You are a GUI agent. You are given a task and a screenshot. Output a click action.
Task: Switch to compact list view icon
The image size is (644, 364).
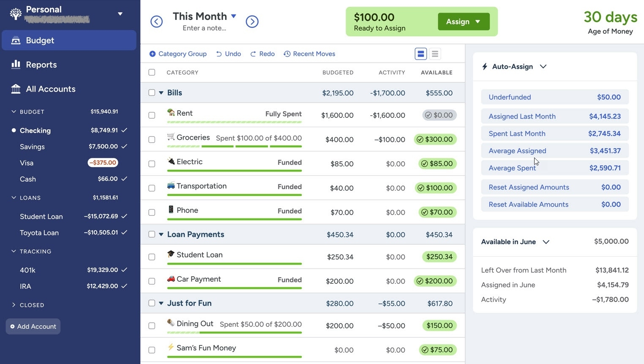pyautogui.click(x=435, y=54)
